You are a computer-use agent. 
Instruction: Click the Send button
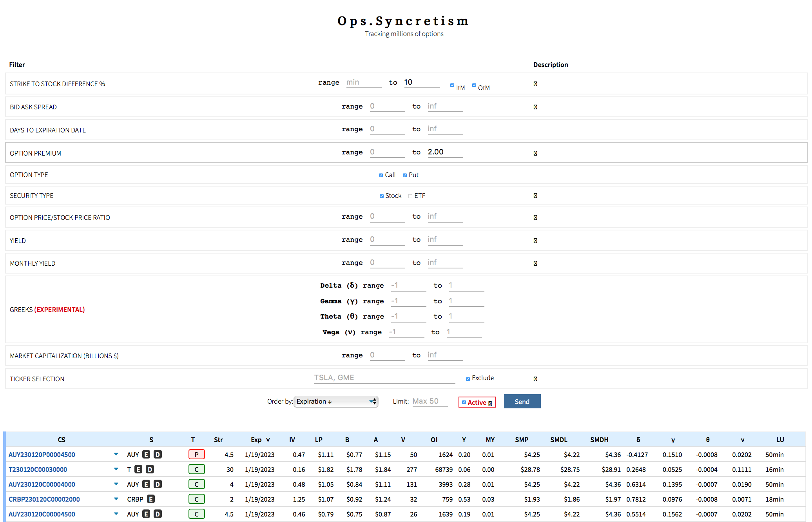point(522,401)
